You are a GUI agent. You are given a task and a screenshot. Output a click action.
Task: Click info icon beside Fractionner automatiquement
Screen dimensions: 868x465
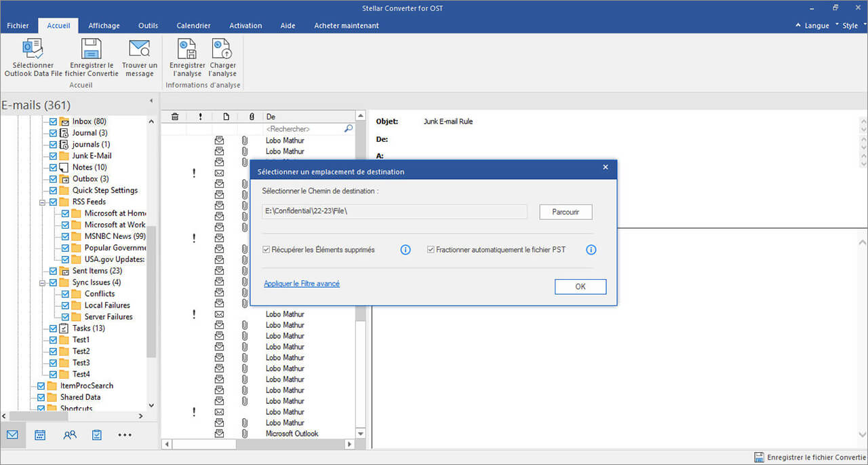[x=591, y=250]
